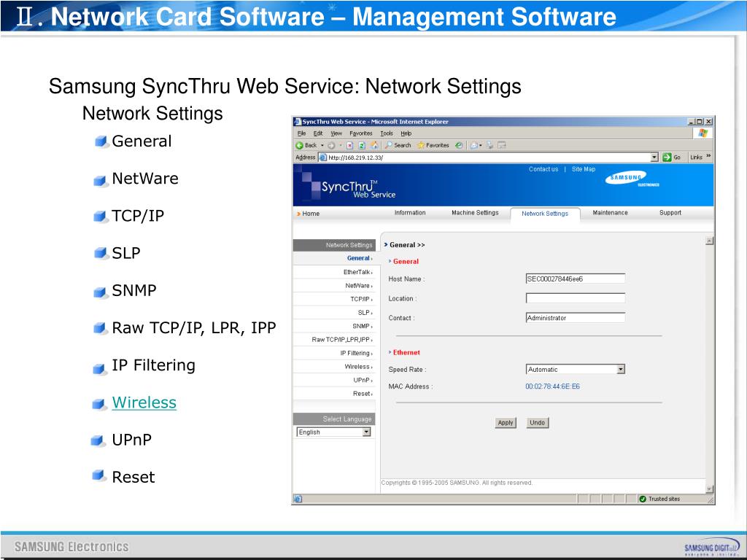747x560 pixels.
Task: Click the empty Location input field
Action: click(x=576, y=298)
